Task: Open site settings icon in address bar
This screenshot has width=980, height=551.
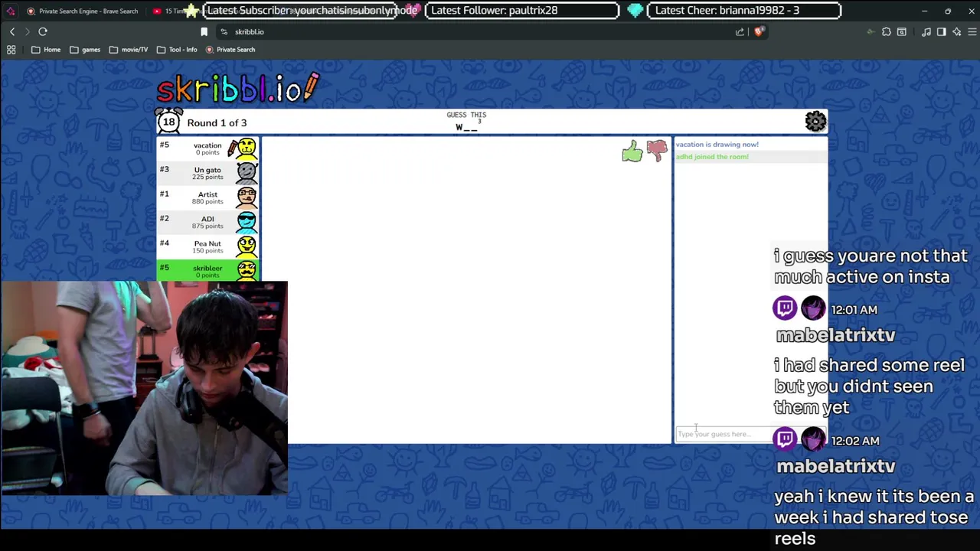Action: tap(224, 31)
